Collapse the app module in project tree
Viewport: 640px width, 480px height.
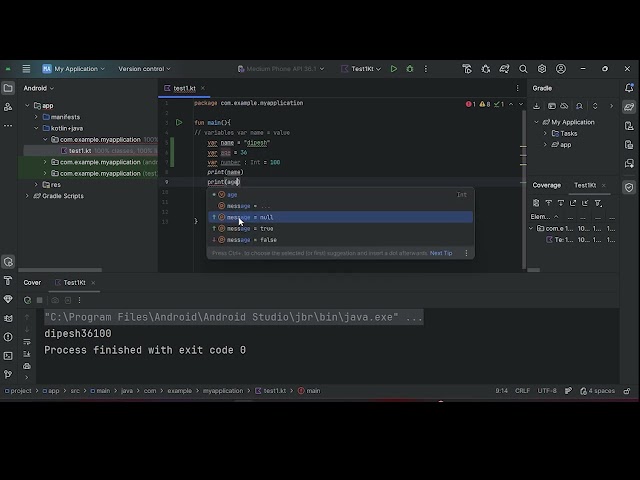click(27, 106)
